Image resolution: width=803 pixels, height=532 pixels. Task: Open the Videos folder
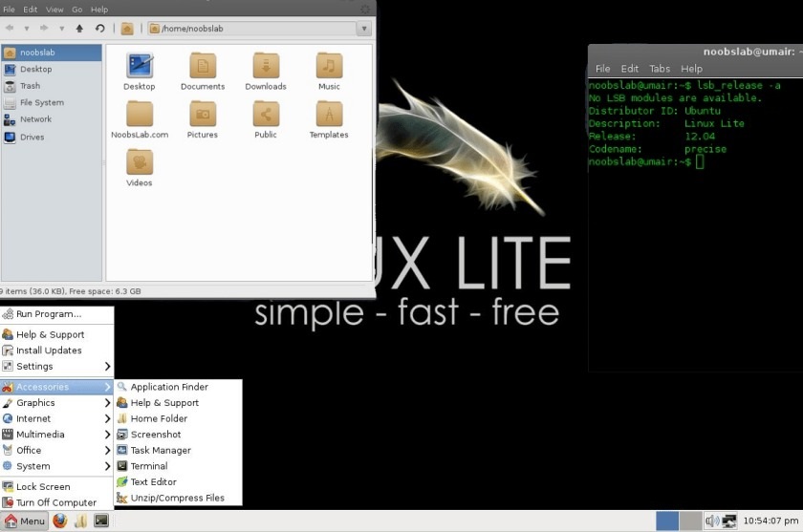[x=140, y=168]
